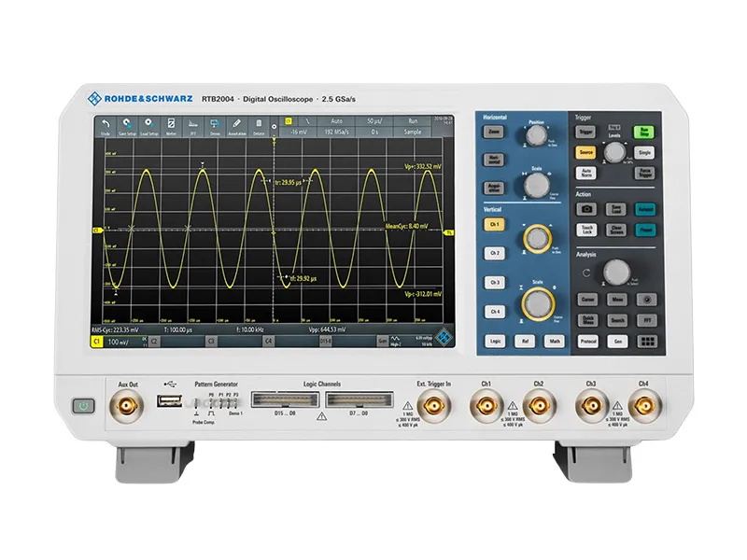Viewport: 747px width, 560px height.
Task: Tap the trigger slope icon on screen
Action: (x=307, y=121)
